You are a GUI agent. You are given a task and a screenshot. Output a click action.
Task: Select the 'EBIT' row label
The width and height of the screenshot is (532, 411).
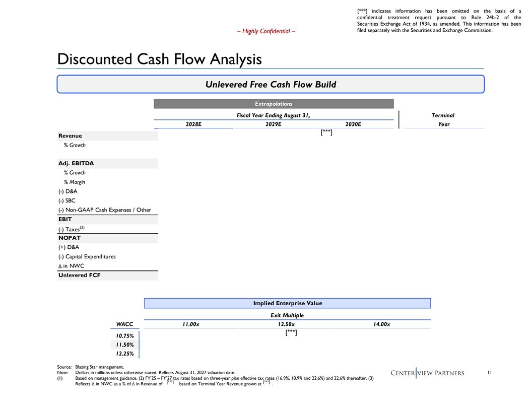tap(65, 219)
